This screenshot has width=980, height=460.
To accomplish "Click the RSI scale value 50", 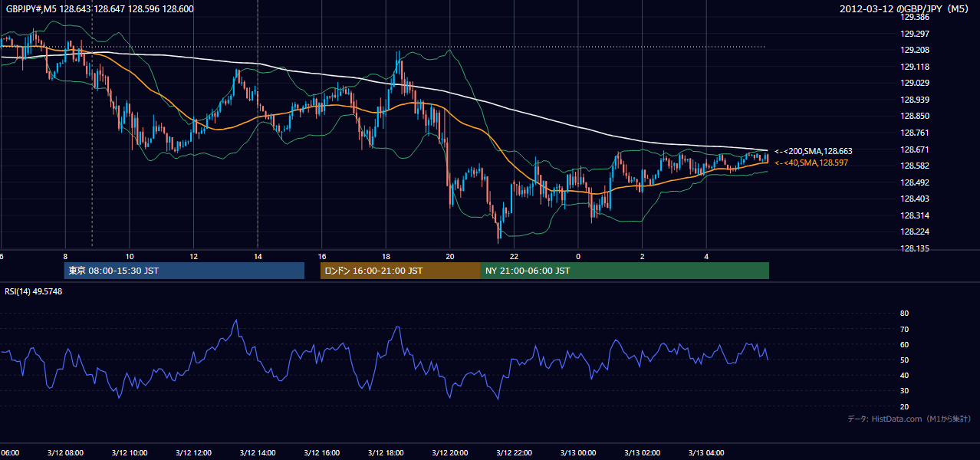I will (905, 360).
